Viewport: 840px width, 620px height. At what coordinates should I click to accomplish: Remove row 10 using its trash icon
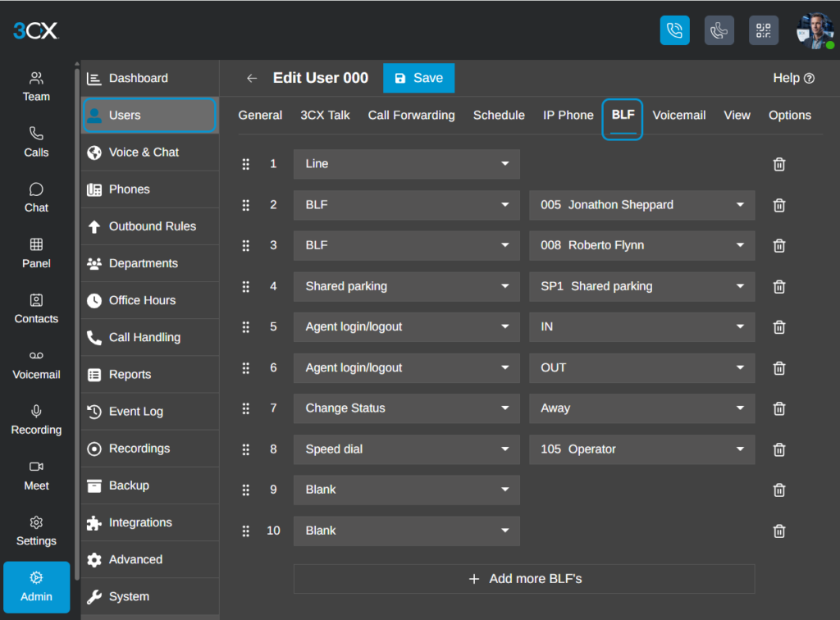779,531
